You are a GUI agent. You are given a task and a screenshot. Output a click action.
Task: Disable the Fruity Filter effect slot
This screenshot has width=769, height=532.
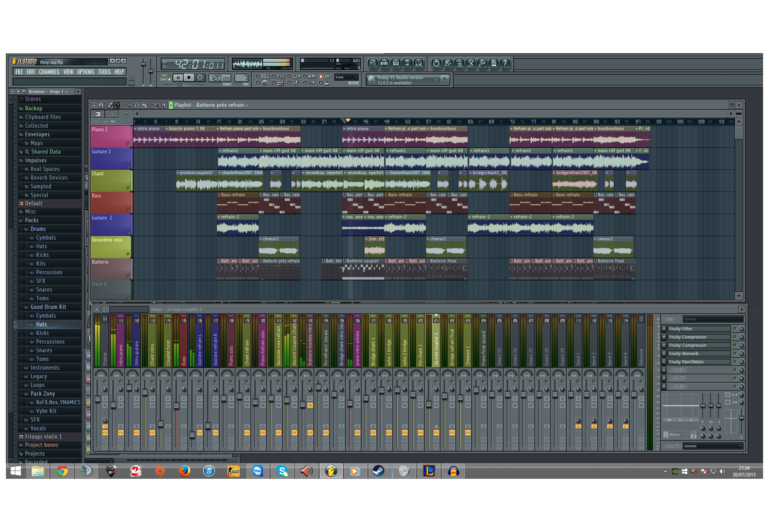click(x=735, y=329)
